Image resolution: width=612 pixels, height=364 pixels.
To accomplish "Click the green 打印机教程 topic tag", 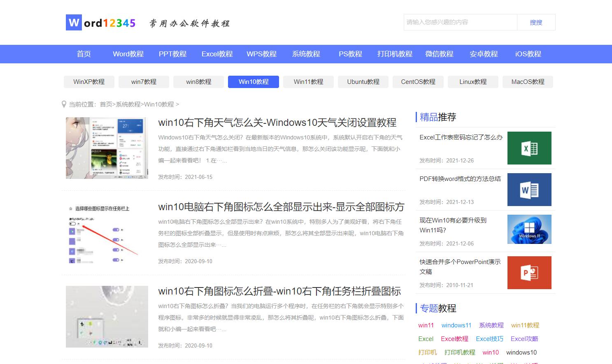I will pos(460,352).
